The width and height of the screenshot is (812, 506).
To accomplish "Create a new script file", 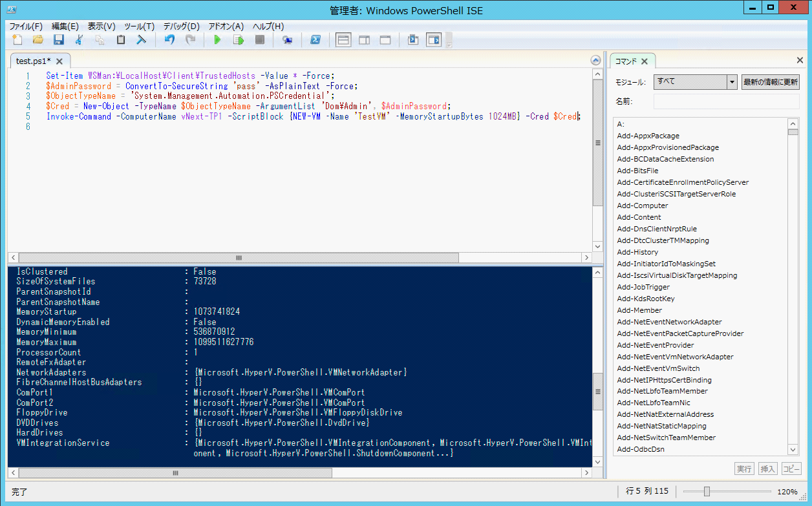I will [x=17, y=40].
